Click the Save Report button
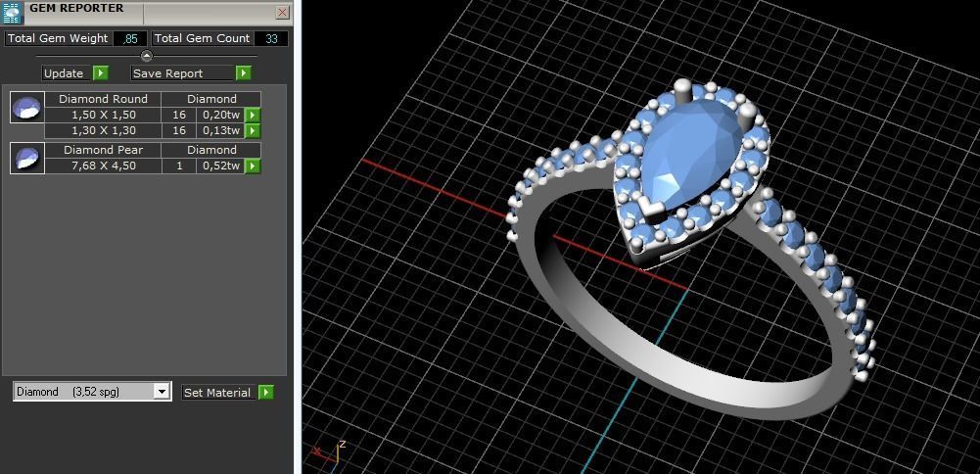 click(x=182, y=73)
